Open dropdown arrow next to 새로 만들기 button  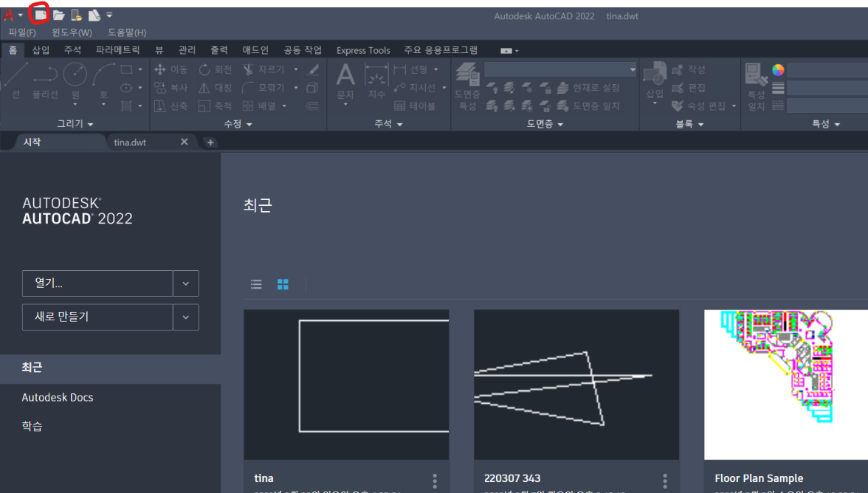(x=186, y=317)
